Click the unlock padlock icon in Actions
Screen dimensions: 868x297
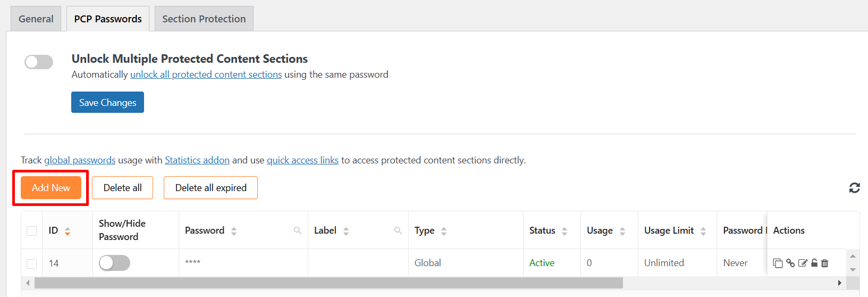[x=814, y=263]
